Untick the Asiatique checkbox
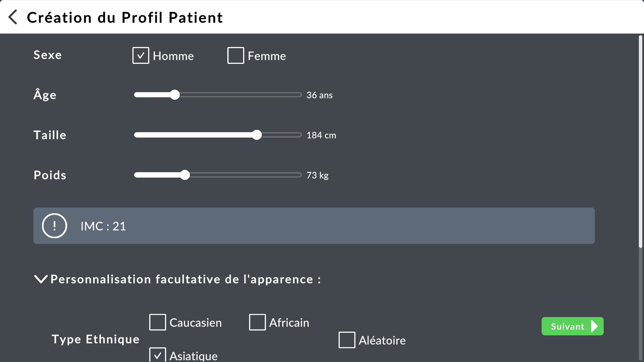Viewport: 644px width, 362px height. 158,355
